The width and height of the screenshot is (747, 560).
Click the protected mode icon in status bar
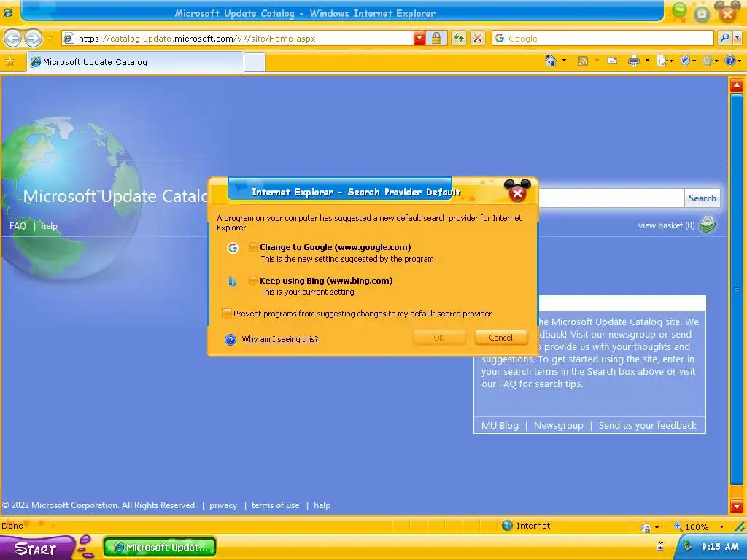click(646, 526)
